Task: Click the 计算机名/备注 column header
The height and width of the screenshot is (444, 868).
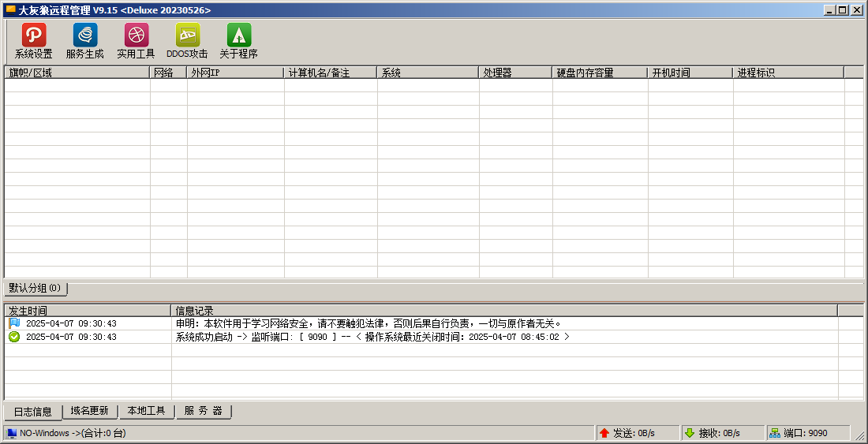Action: pos(330,73)
